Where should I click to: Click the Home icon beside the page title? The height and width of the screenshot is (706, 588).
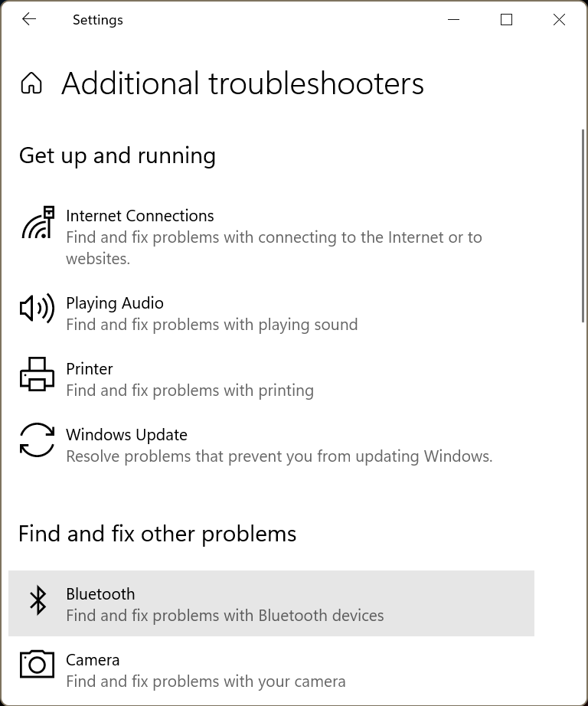pyautogui.click(x=33, y=84)
